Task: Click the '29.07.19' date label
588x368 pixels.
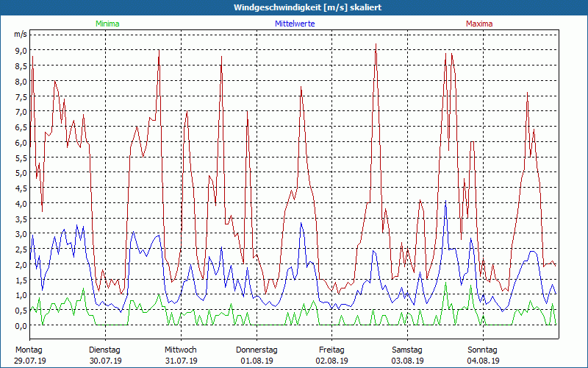Action: click(30, 361)
